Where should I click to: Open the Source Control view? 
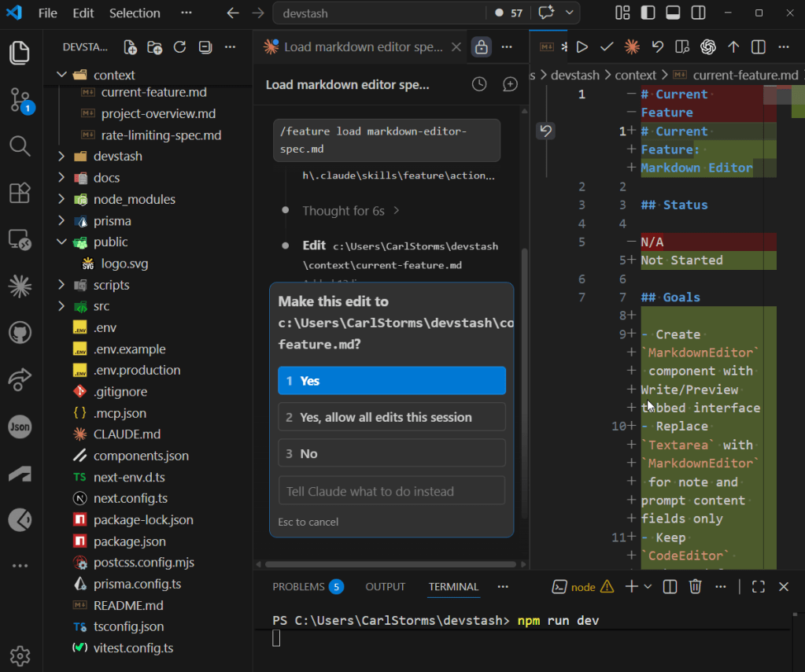tap(20, 100)
